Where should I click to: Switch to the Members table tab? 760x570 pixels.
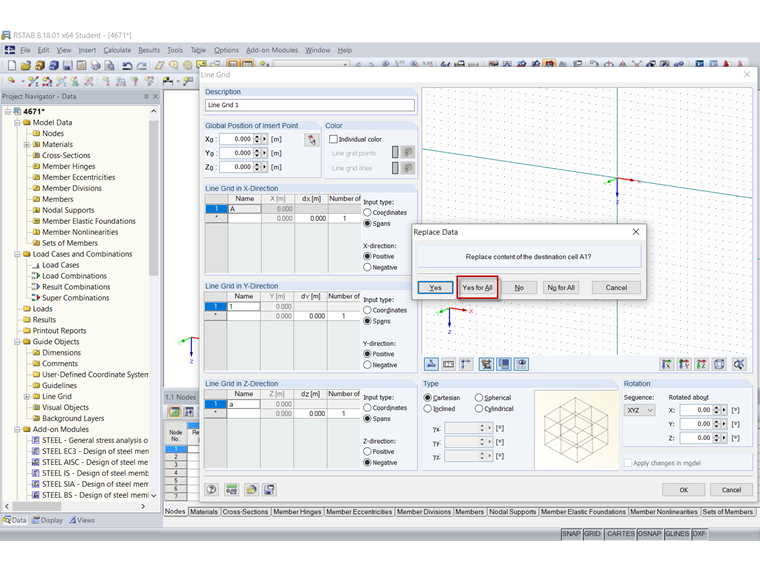(x=469, y=512)
